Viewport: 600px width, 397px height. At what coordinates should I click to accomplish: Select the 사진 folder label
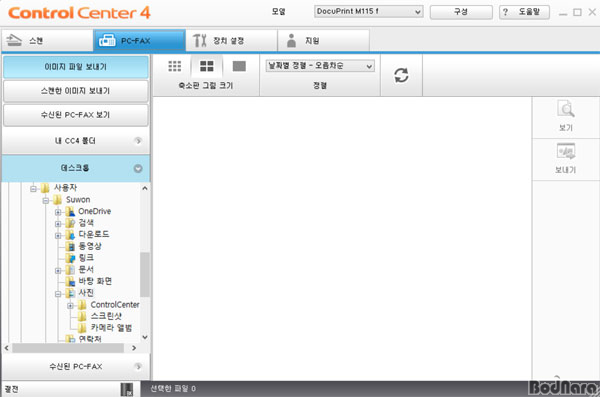click(86, 293)
